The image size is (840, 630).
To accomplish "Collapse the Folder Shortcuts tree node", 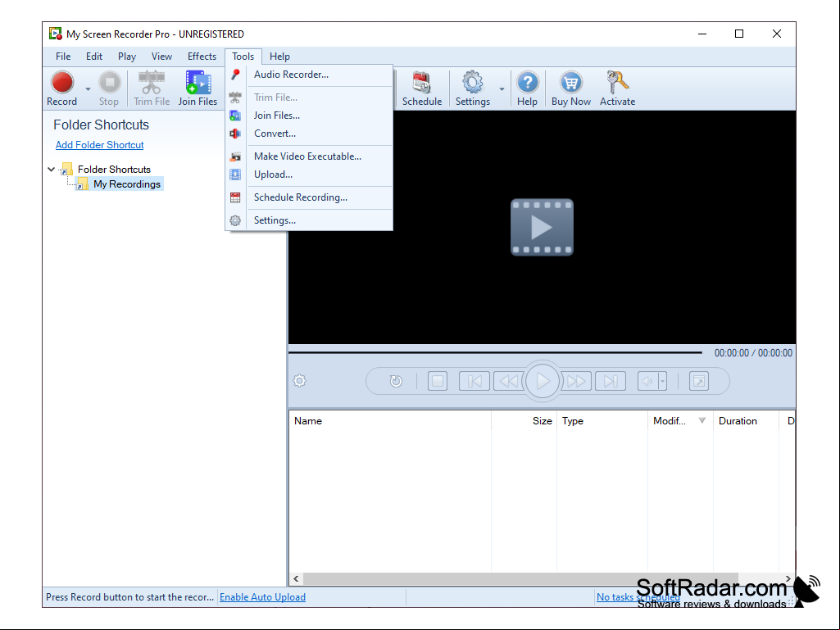I will [52, 170].
